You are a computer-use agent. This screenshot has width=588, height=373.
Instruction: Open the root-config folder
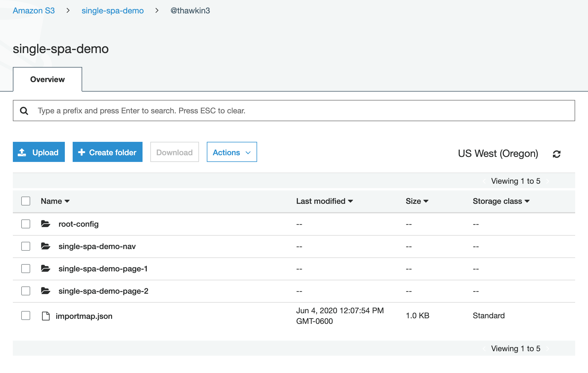tap(79, 224)
